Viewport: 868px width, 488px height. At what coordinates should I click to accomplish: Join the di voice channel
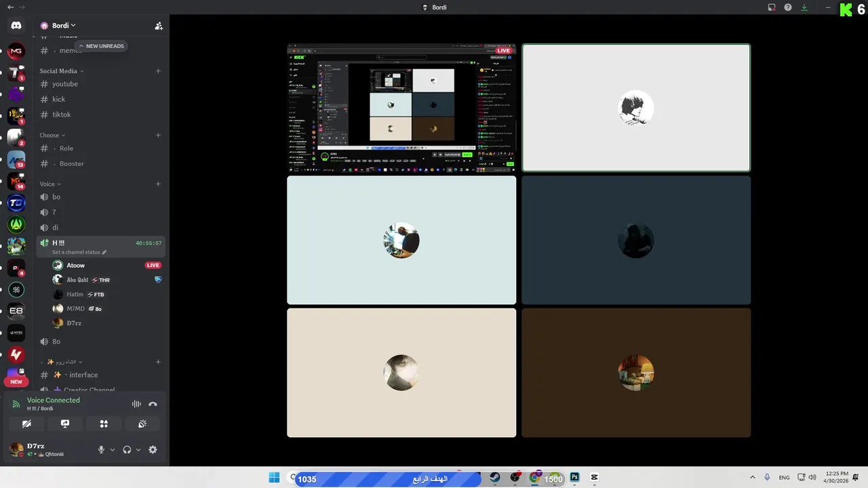click(x=100, y=228)
